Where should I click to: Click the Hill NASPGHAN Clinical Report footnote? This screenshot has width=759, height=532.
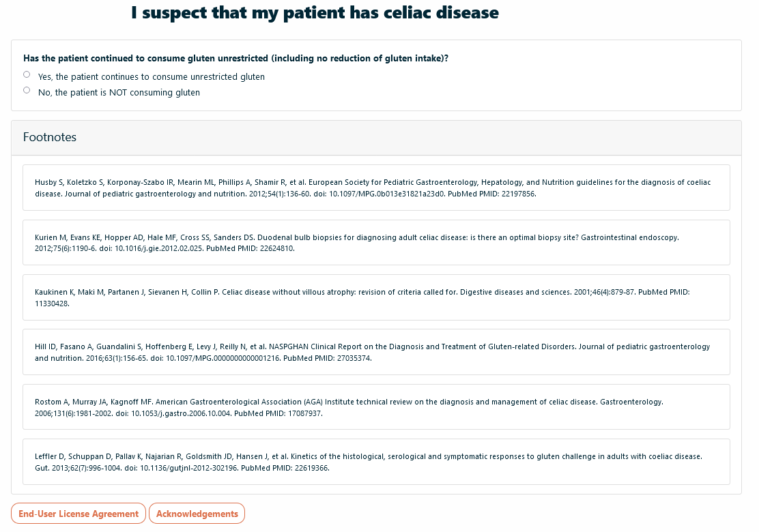pyautogui.click(x=376, y=352)
